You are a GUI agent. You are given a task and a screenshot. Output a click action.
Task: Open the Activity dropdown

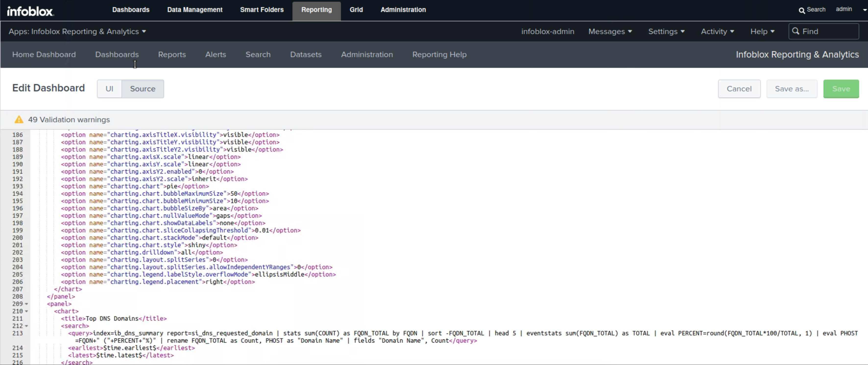click(x=717, y=31)
